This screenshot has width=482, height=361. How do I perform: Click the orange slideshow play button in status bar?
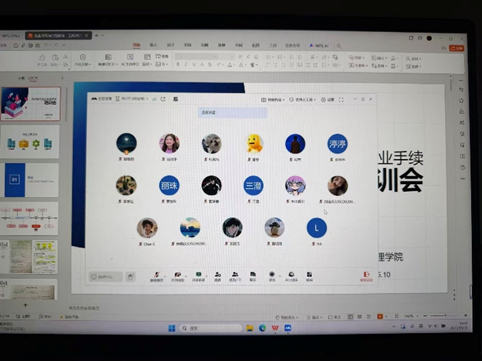(x=380, y=316)
